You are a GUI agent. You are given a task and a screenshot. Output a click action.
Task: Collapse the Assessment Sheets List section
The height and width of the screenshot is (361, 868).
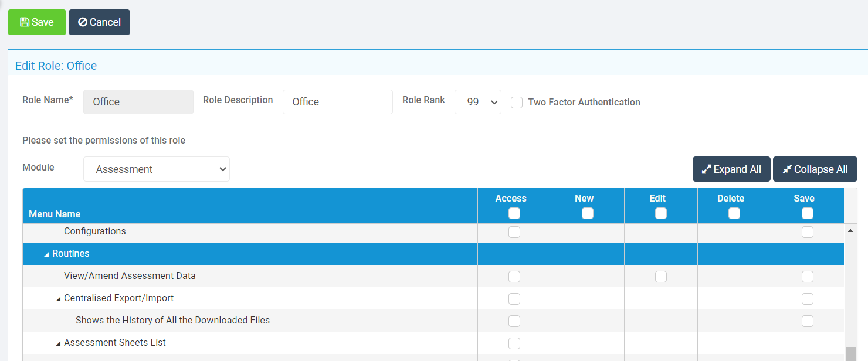[58, 342]
